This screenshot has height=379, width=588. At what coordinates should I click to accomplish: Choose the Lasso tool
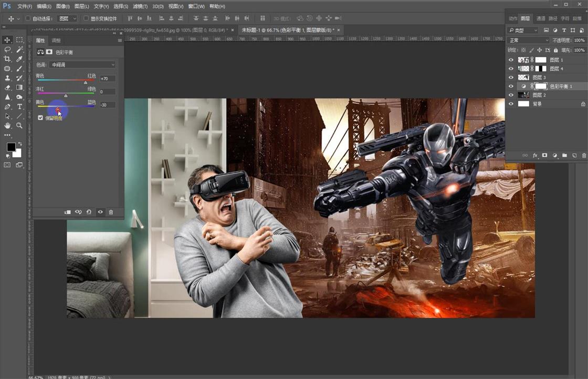click(7, 49)
